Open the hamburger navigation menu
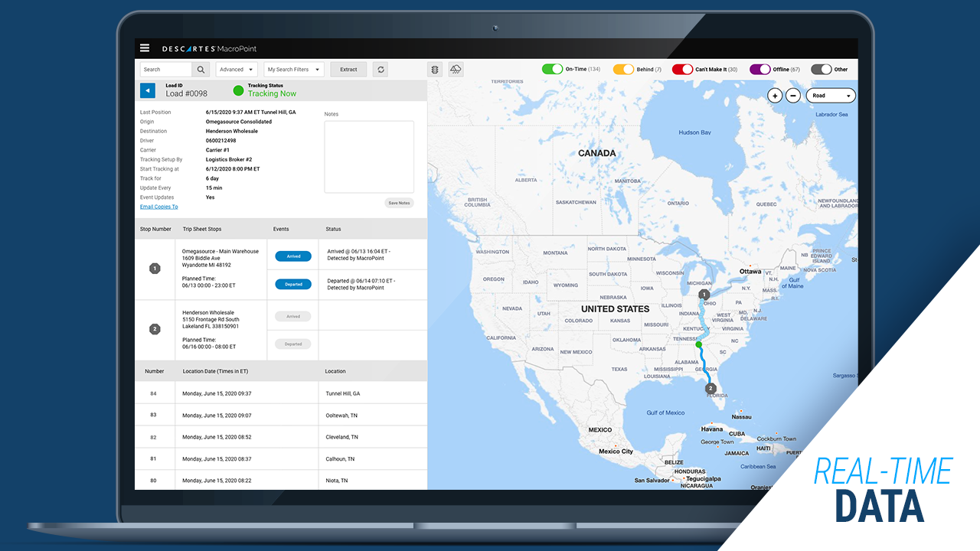This screenshot has height=551, width=980. 145,47
